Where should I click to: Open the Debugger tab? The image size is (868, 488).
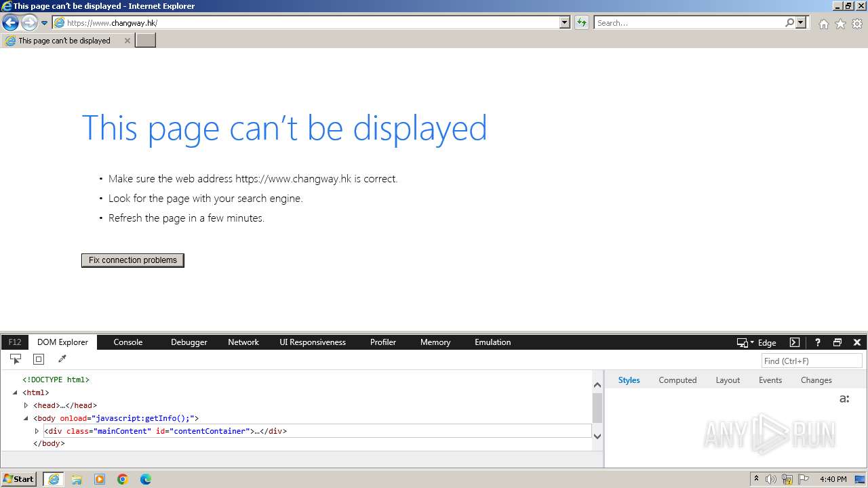(189, 342)
